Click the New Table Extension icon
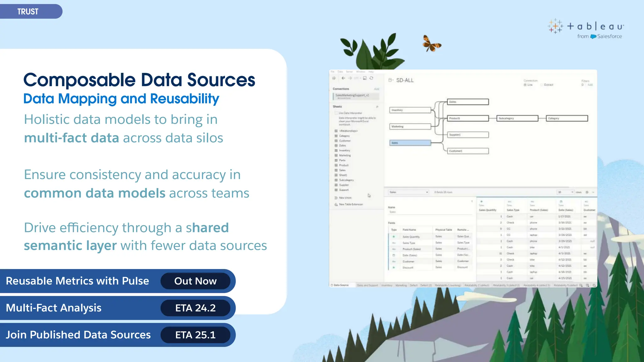 (336, 204)
